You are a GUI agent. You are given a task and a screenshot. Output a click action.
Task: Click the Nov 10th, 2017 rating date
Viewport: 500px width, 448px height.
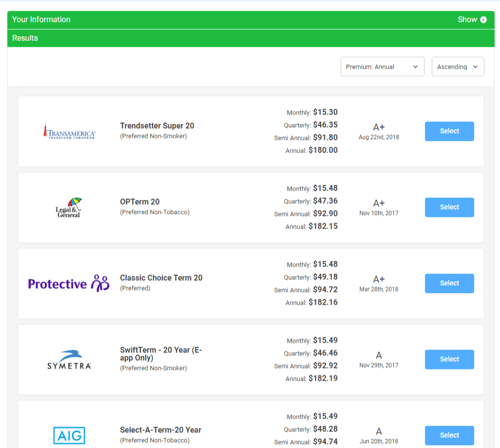click(x=379, y=213)
